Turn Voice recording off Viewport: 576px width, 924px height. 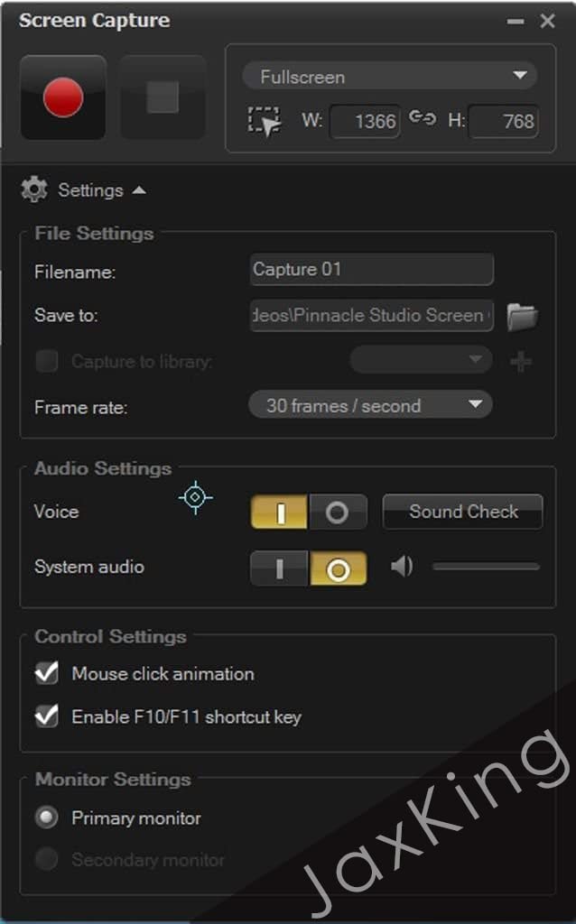click(337, 512)
